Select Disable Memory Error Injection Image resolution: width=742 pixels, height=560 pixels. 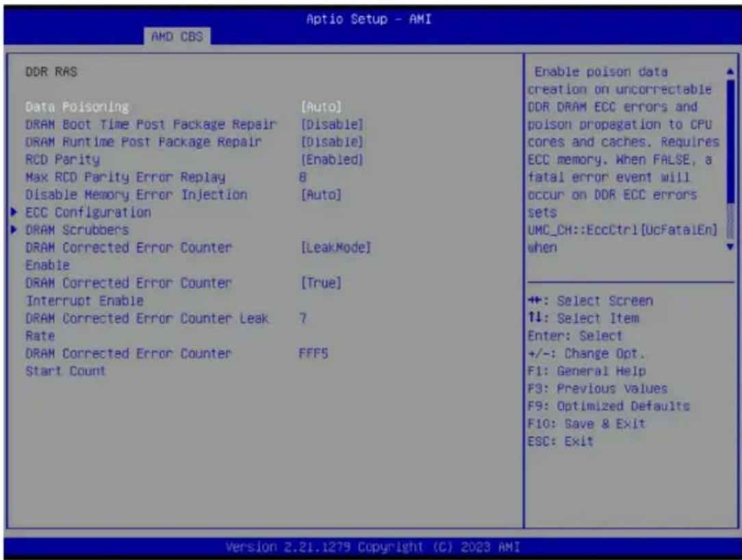coord(136,194)
